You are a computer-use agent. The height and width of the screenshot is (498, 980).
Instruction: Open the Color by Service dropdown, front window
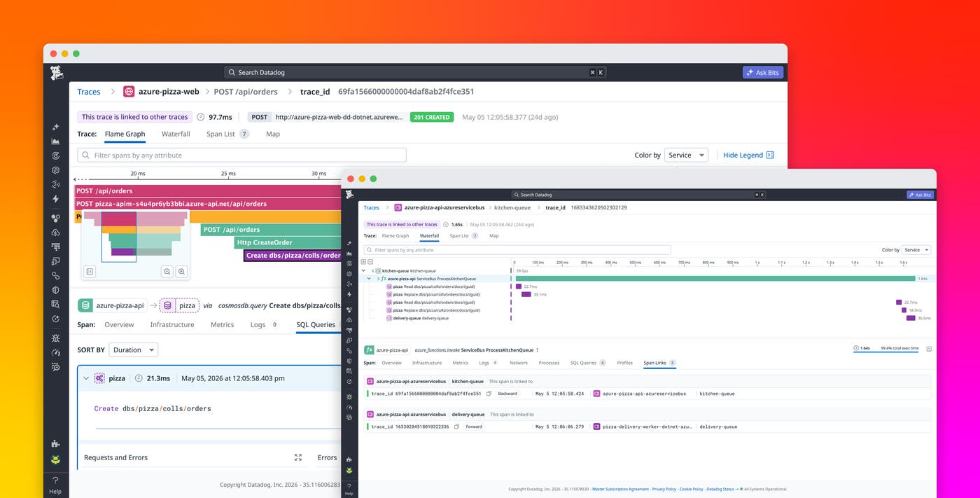point(916,250)
